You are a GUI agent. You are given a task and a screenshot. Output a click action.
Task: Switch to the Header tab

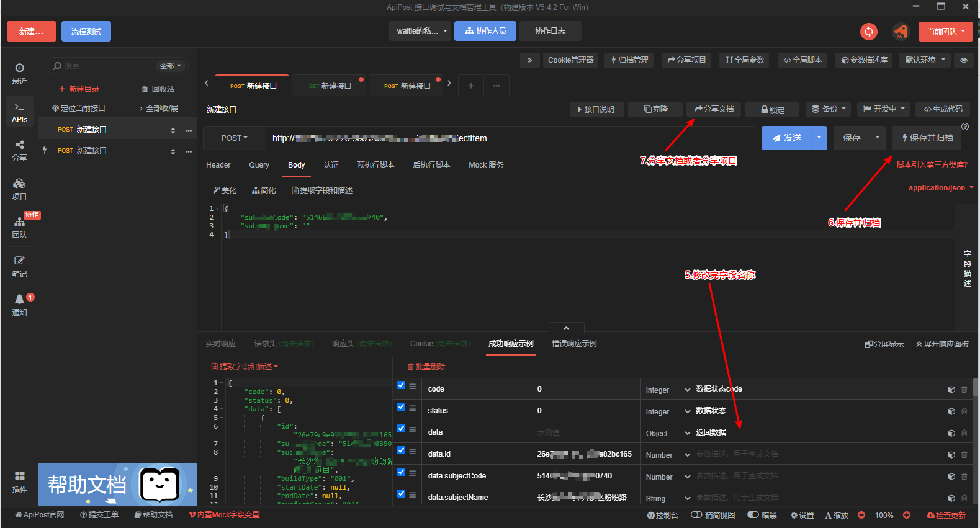[x=218, y=165]
